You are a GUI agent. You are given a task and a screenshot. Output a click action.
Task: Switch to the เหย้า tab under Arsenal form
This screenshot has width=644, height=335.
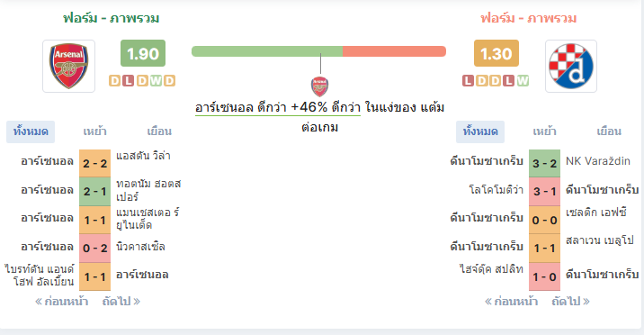pos(94,131)
